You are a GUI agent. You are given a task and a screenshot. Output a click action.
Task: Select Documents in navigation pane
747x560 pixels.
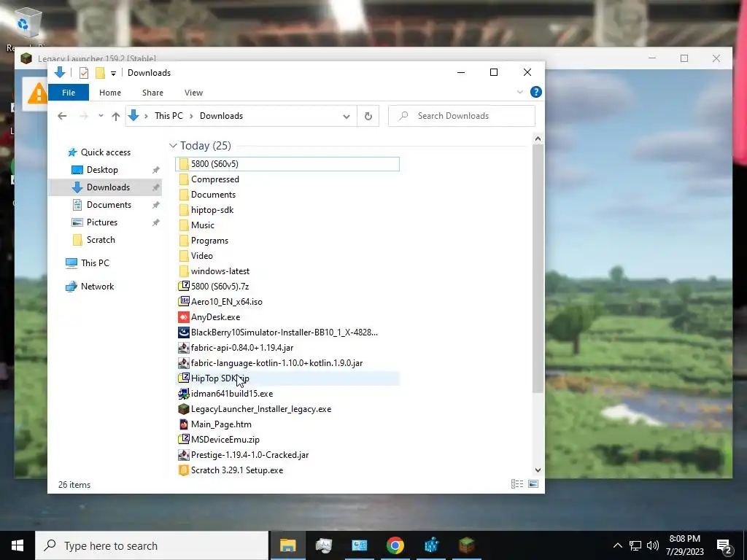tap(109, 205)
